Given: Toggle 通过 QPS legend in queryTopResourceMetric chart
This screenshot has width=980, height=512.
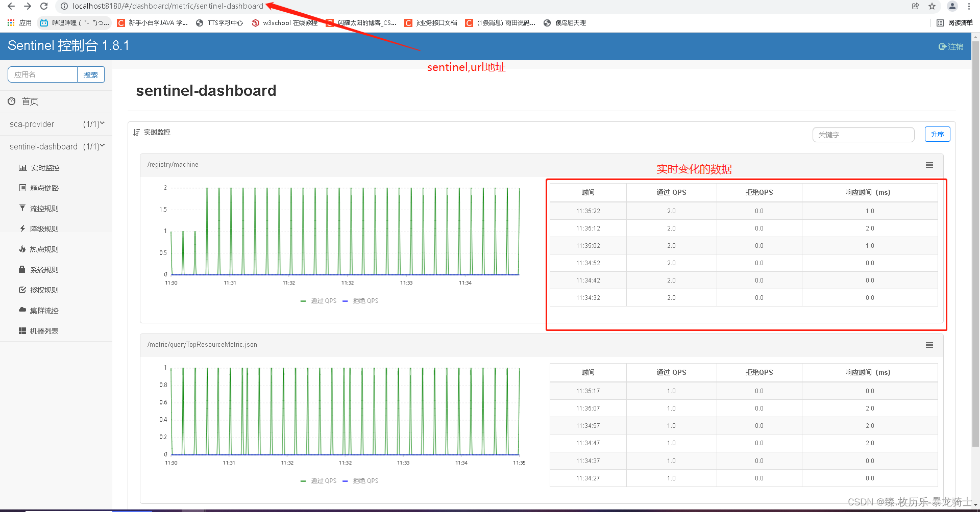Looking at the screenshot, I should pos(318,481).
